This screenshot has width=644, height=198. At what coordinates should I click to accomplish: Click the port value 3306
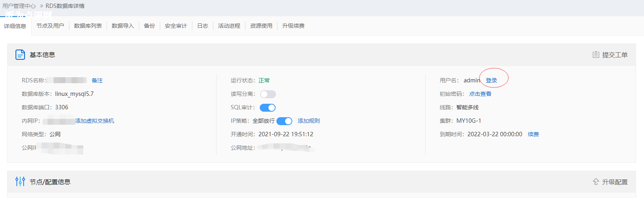point(62,107)
